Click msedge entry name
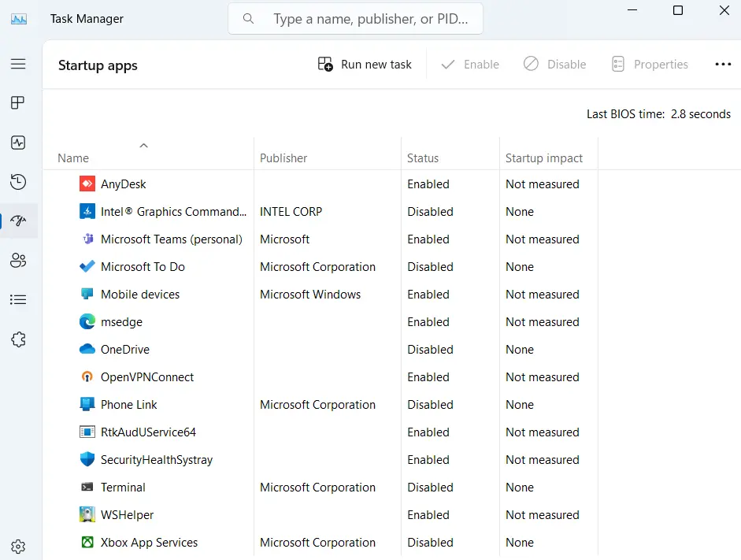Viewport: 741px width, 560px height. tap(121, 322)
